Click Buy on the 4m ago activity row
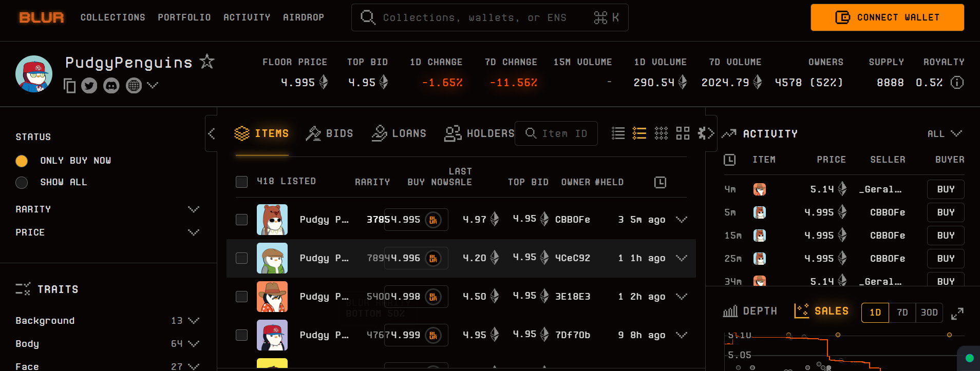 point(945,189)
